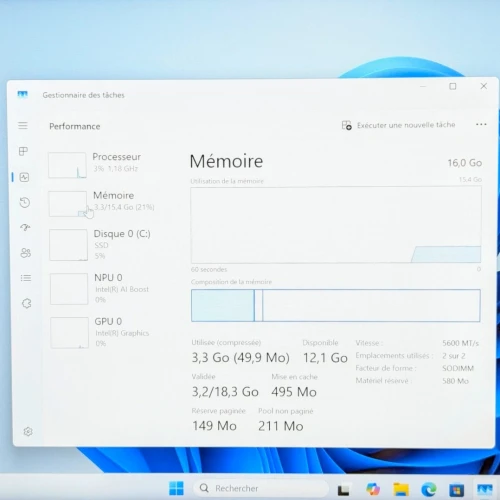Image resolution: width=500 pixels, height=500 pixels.
Task: Click the 5600 MT/s speed value
Action: point(461,343)
